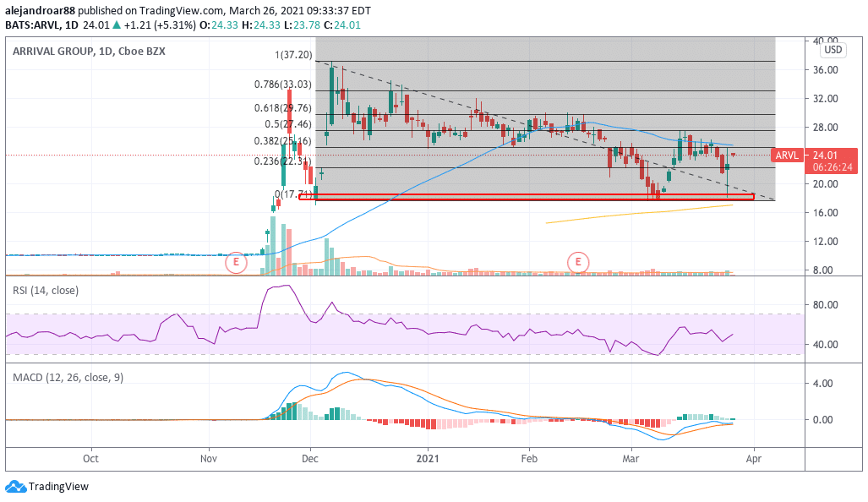This screenshot has width=868, height=502.
Task: Click the TradingView wordmark at bottom
Action: click(58, 487)
